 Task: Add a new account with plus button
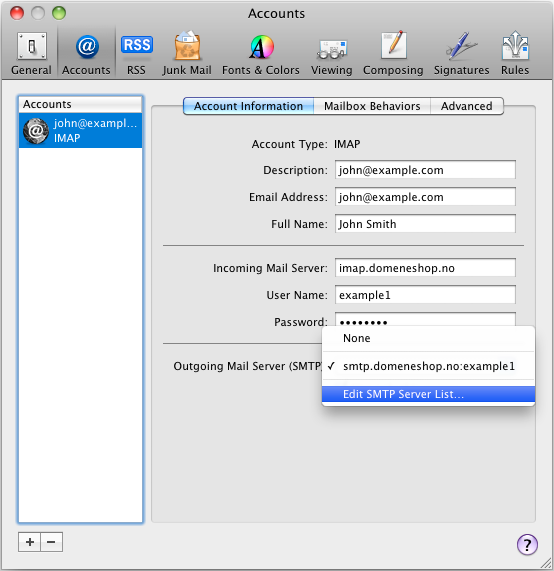[x=30, y=542]
